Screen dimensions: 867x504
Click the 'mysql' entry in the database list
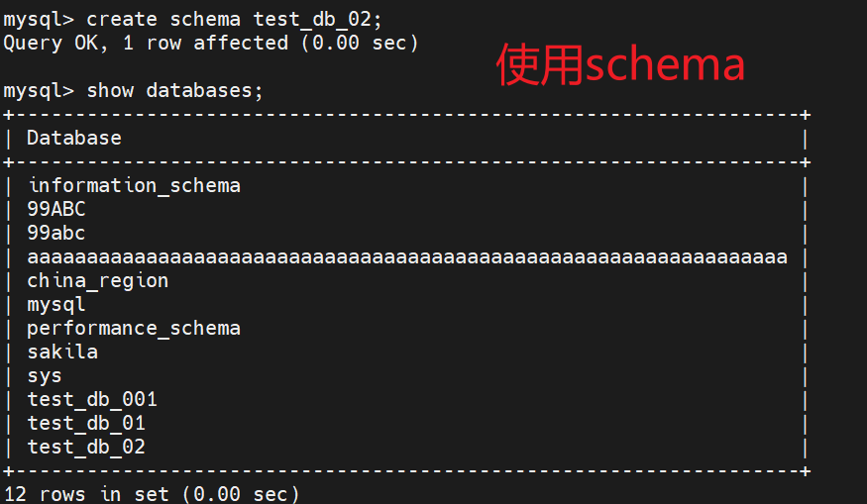tap(56, 304)
